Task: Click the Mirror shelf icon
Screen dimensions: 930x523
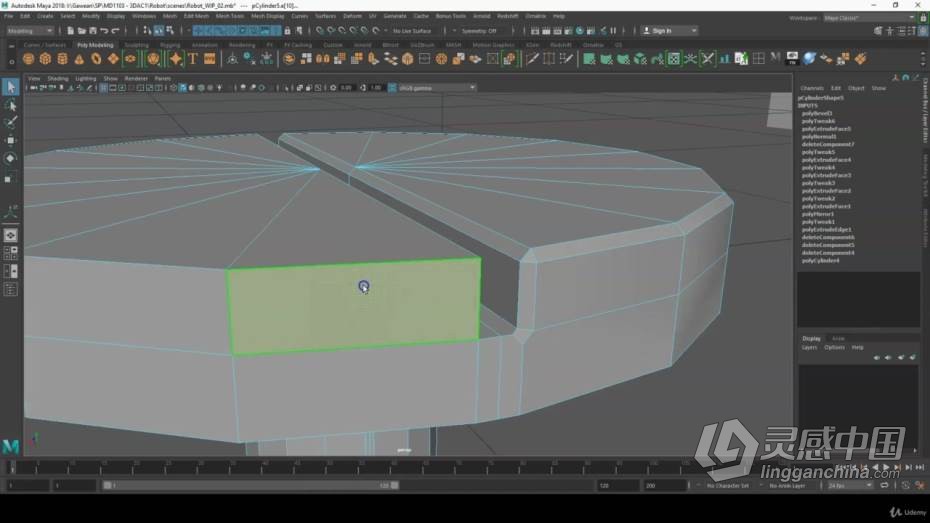Action: coord(323,59)
